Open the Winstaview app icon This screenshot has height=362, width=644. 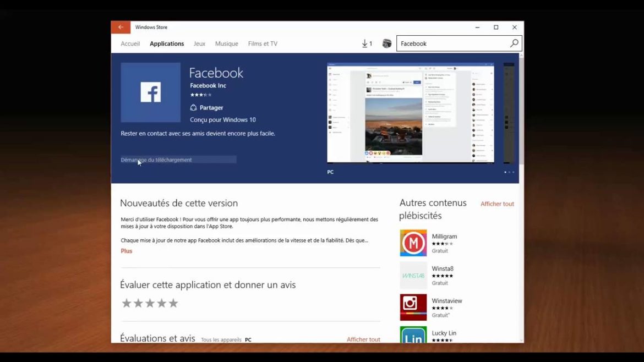tap(413, 307)
